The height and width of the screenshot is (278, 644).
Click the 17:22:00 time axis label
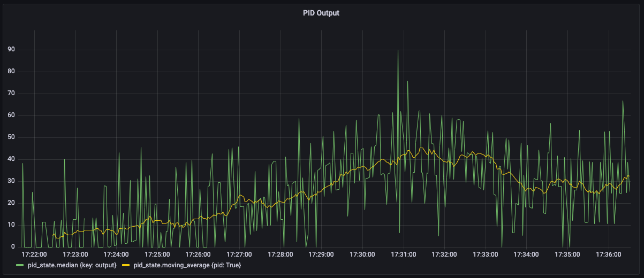coord(33,254)
